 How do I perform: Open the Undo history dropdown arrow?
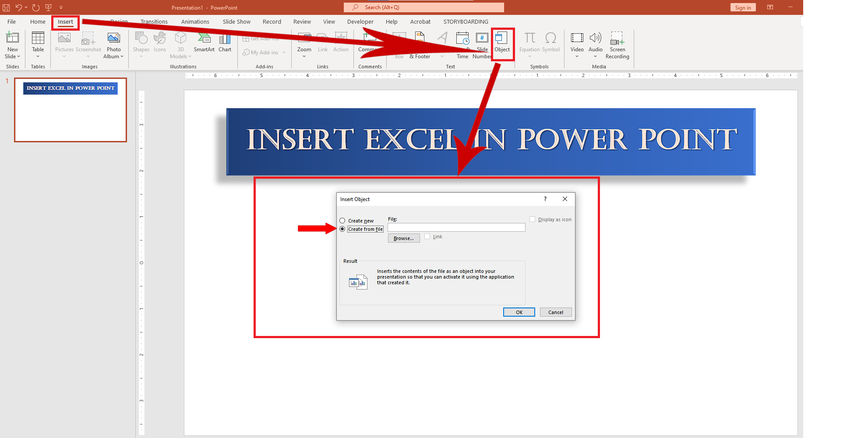click(x=26, y=7)
